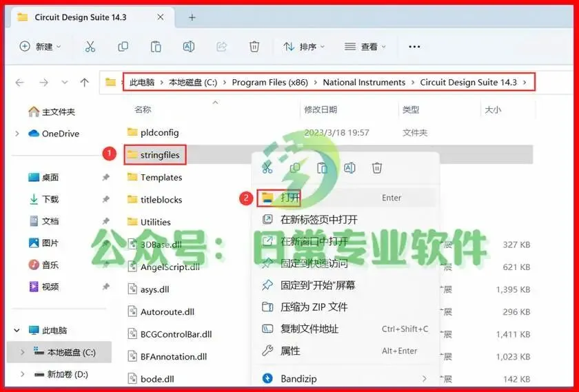The width and height of the screenshot is (579, 392).
Task: Choose 打开 in the context menu
Action: tap(346, 198)
